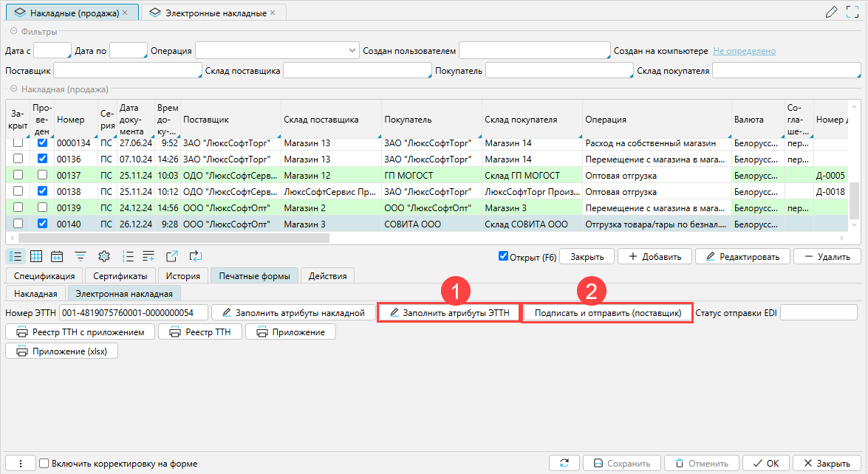Screen dimensions: 868x474
Task: Open the funnel filter icon in toolbar
Action: tap(81, 256)
